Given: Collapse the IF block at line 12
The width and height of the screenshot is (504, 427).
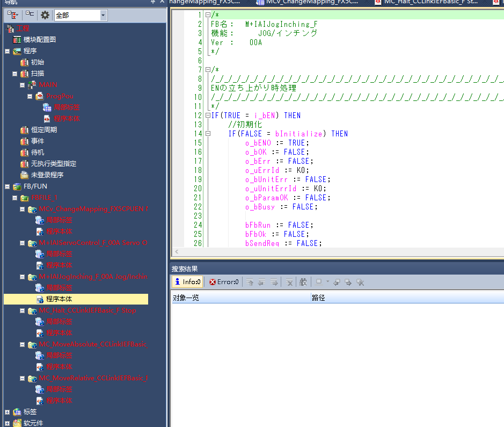Looking at the screenshot, I should 208,115.
